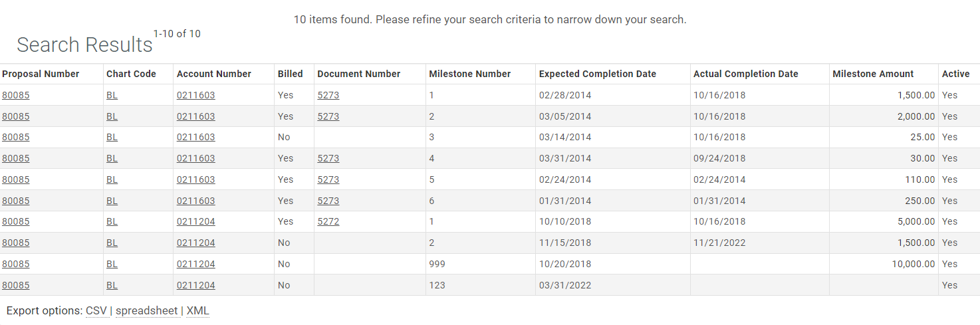
Task: Open account 0211204 for milestone 123
Action: tap(196, 285)
